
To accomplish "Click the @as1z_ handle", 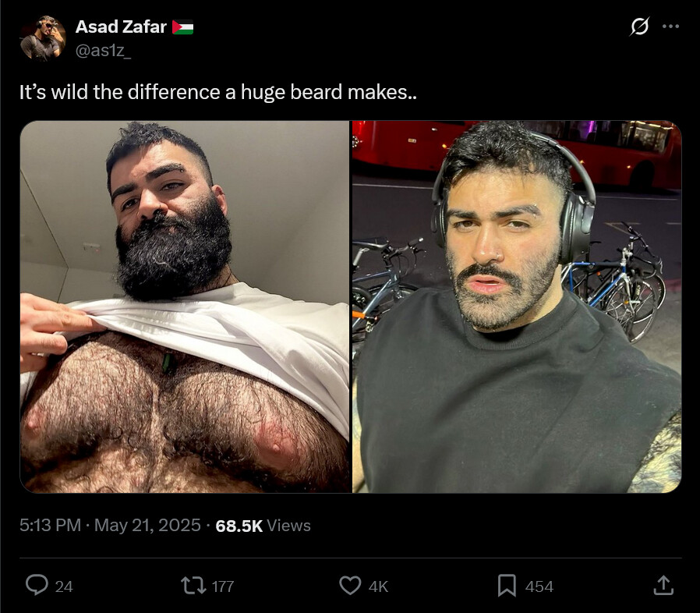I will 103,51.
